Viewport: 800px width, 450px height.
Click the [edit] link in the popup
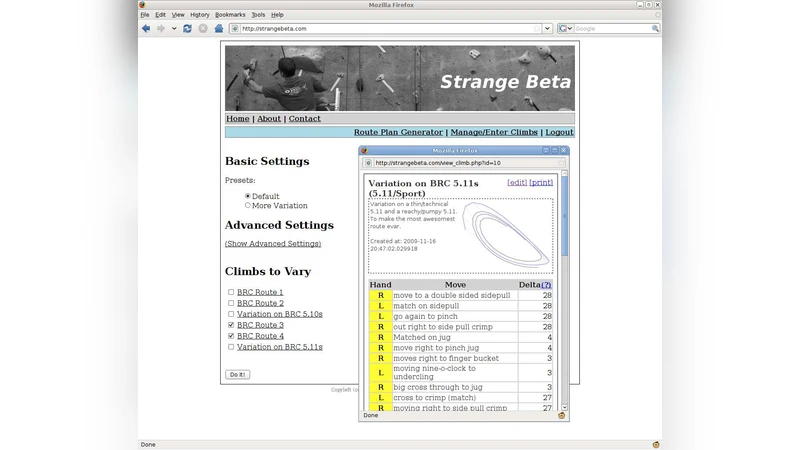[x=517, y=183]
